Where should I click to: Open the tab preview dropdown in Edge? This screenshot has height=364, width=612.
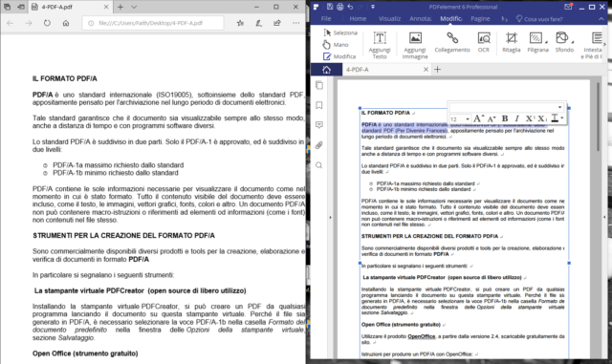[134, 7]
